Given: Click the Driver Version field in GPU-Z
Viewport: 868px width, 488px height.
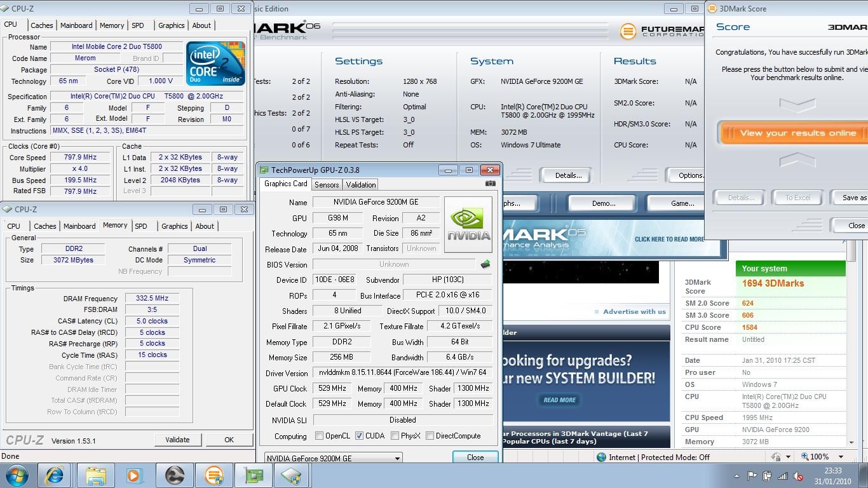Looking at the screenshot, I should [x=402, y=373].
